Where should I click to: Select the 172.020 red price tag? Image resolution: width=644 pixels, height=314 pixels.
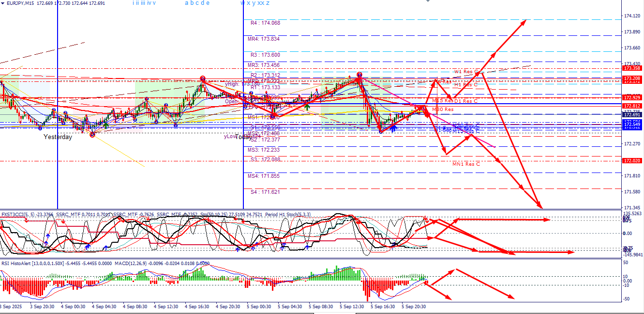pos(632,160)
